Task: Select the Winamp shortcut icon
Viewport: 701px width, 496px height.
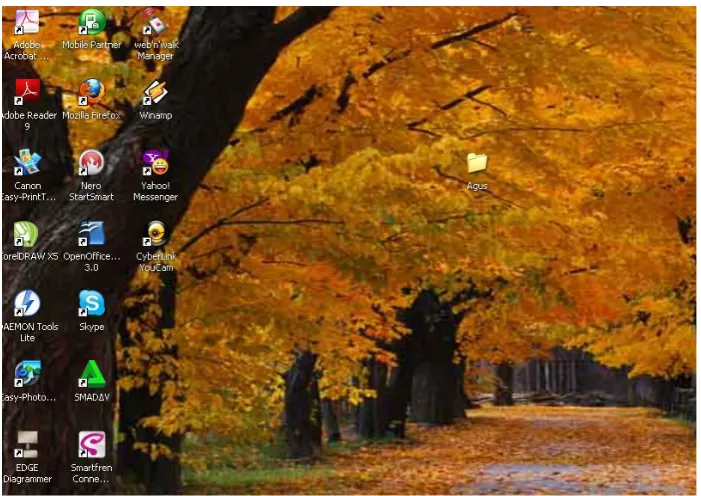Action: pyautogui.click(x=156, y=92)
